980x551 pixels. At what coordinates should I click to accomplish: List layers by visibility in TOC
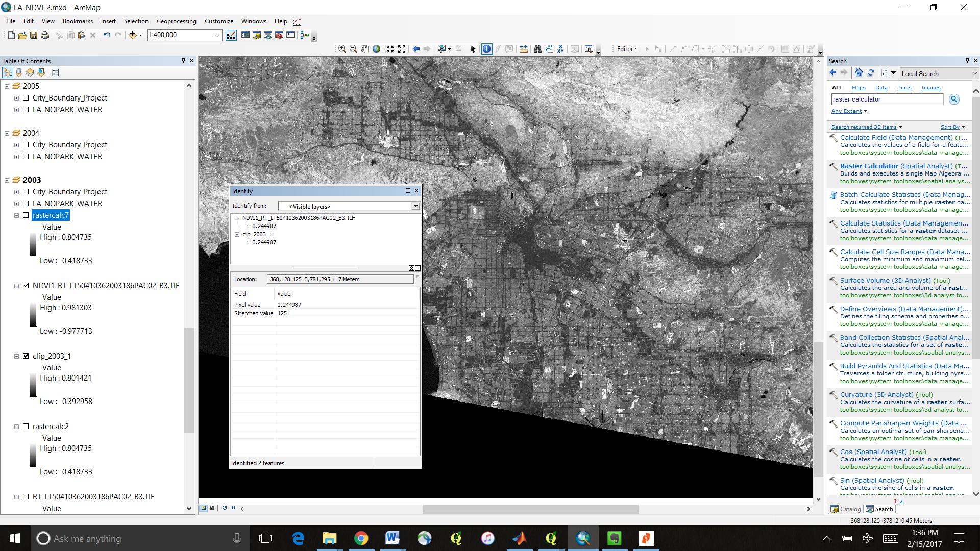30,72
